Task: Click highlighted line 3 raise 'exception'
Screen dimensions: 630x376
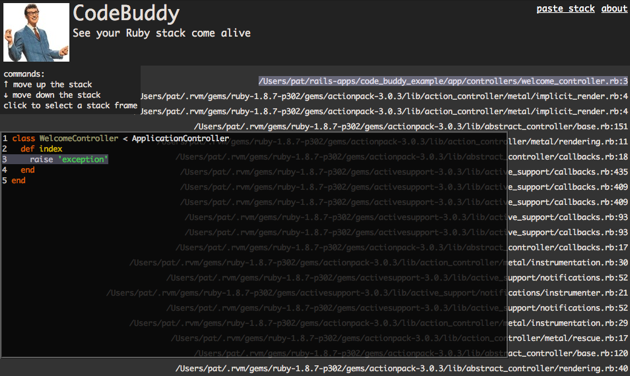Action: click(55, 159)
